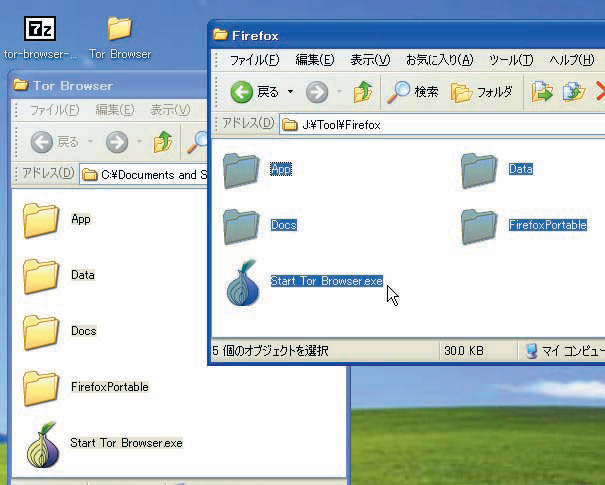This screenshot has height=485, width=605.
Task: Open 表示(V) menu in Tor Browser window
Action: [x=170, y=110]
